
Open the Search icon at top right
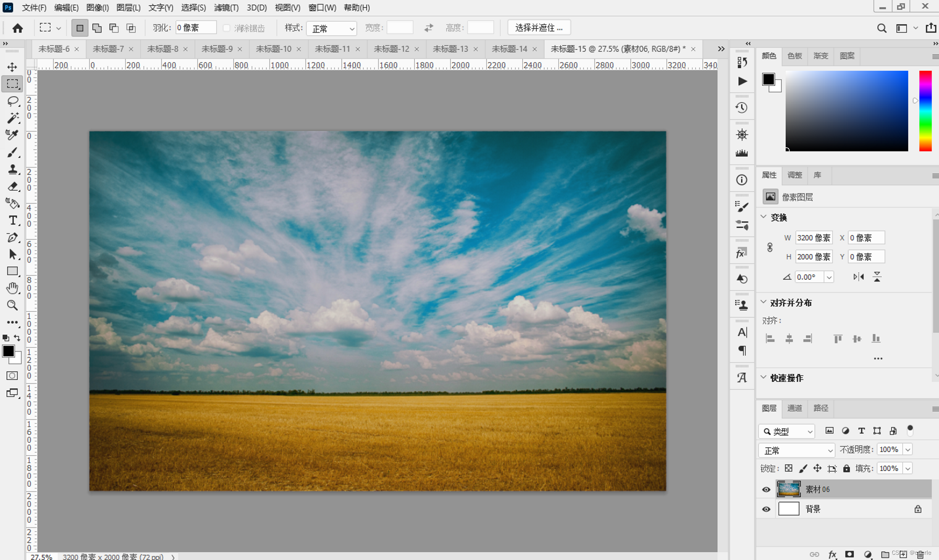(882, 28)
